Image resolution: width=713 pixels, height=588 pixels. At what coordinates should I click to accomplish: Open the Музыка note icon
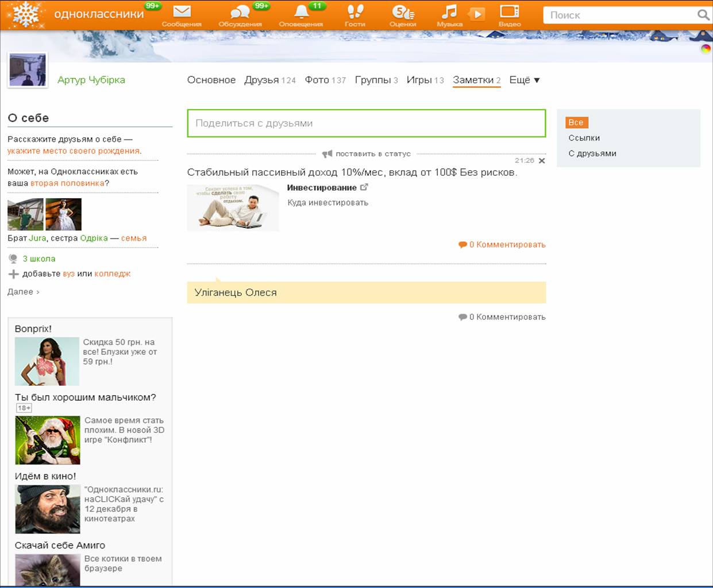(449, 11)
